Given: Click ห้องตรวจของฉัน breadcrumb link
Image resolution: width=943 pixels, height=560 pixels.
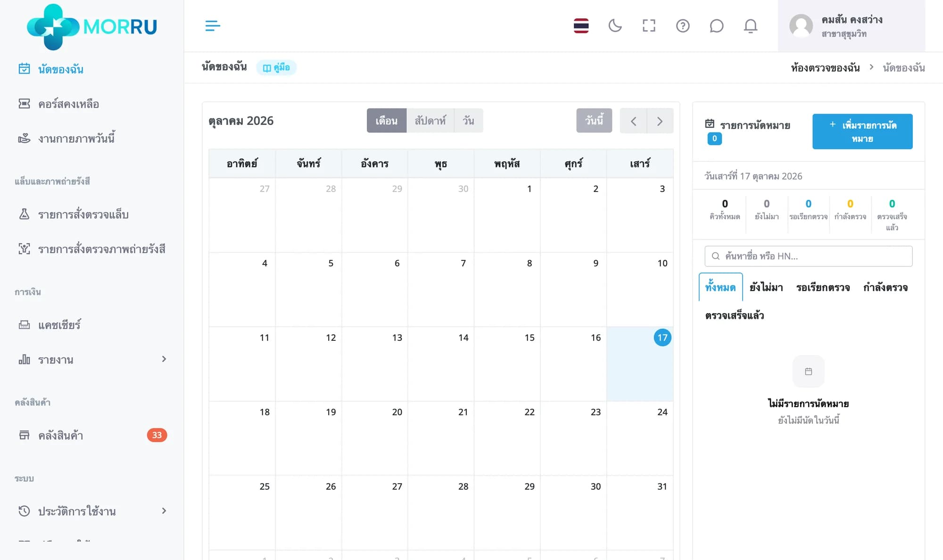Looking at the screenshot, I should click(x=825, y=67).
